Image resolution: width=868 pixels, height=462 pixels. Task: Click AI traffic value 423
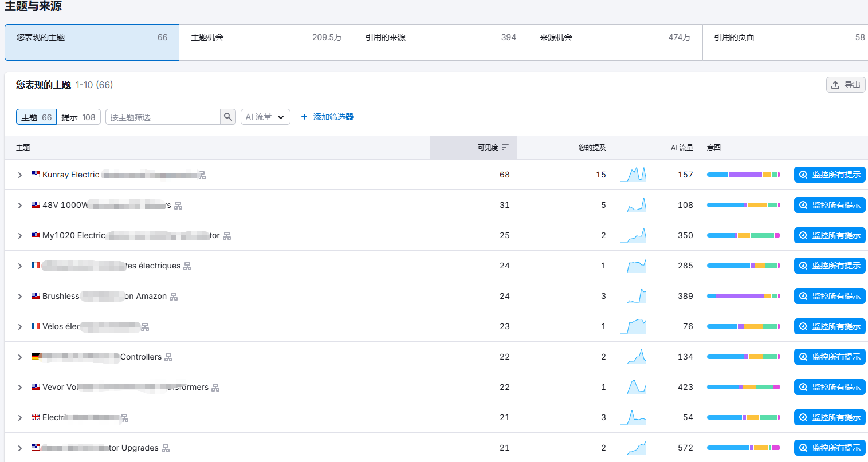coord(685,387)
